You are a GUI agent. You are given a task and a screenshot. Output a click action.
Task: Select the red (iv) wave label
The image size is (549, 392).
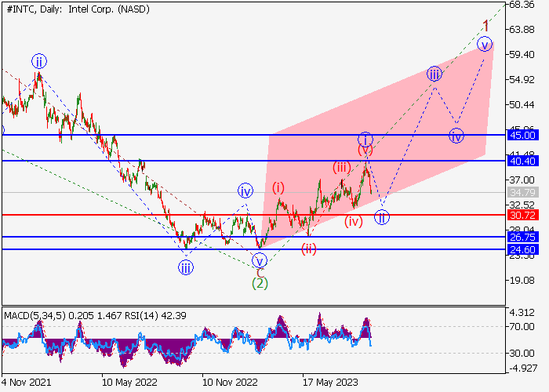click(353, 221)
